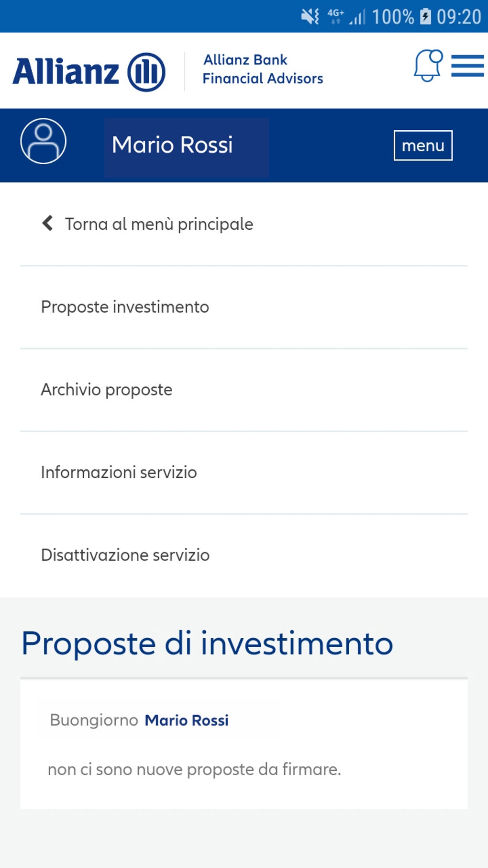Tap Proposte di investimento heading
488x868 pixels.
pos(207,643)
